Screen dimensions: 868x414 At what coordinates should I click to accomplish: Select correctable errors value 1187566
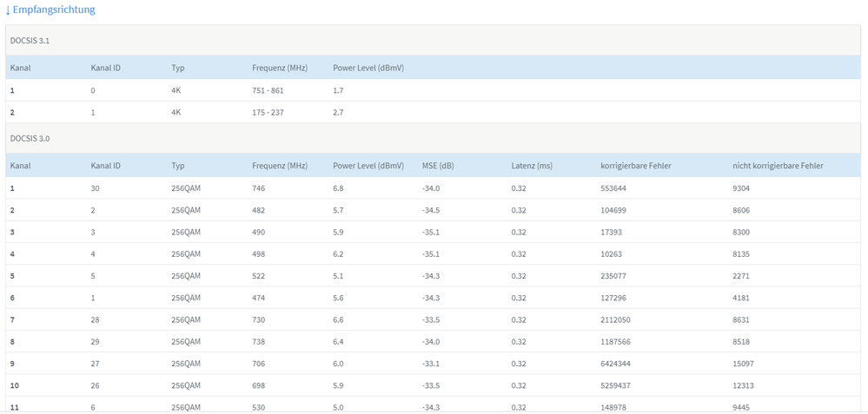615,342
